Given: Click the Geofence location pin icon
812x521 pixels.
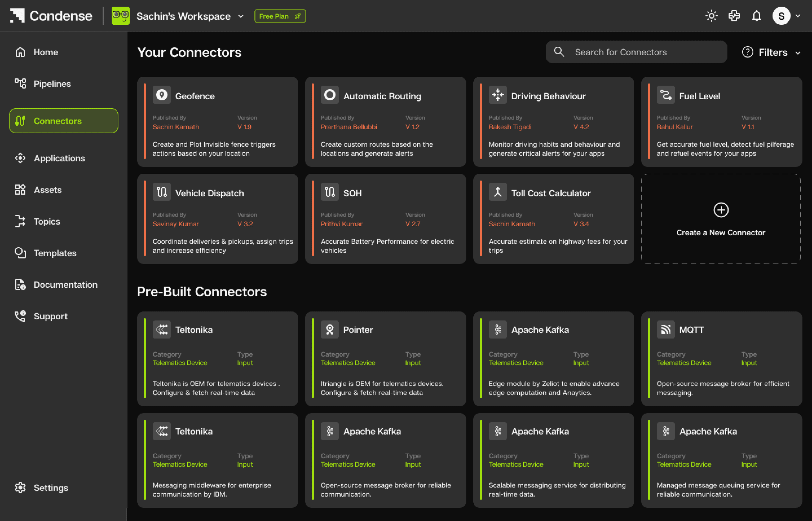Looking at the screenshot, I should (162, 95).
